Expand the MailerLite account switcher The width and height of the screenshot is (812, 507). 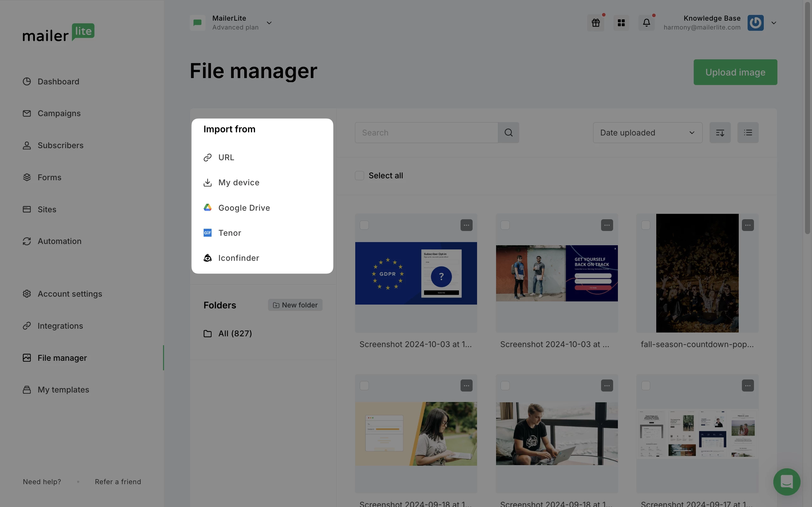(x=269, y=23)
